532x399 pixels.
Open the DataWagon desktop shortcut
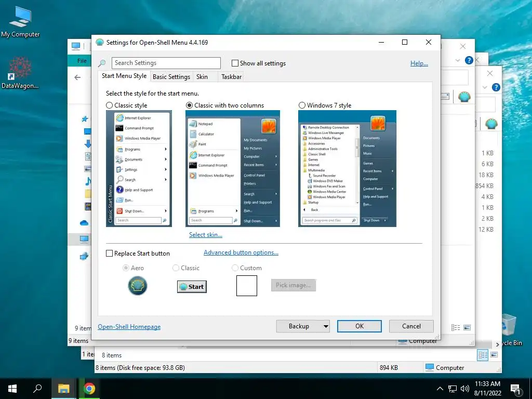[x=20, y=73]
